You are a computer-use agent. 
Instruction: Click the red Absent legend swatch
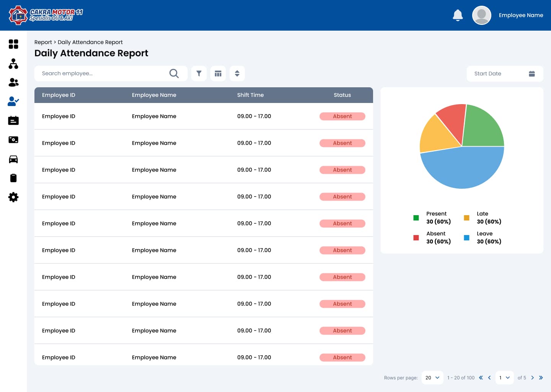[416, 238]
